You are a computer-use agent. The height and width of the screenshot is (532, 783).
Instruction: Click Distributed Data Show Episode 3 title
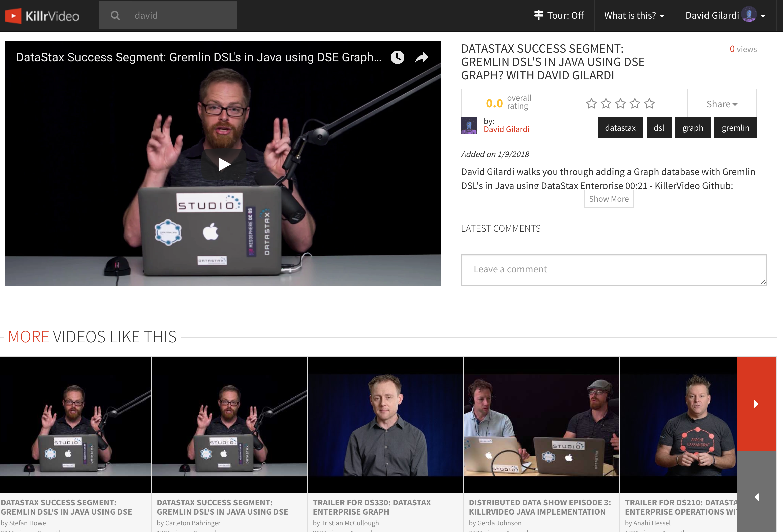(x=540, y=507)
